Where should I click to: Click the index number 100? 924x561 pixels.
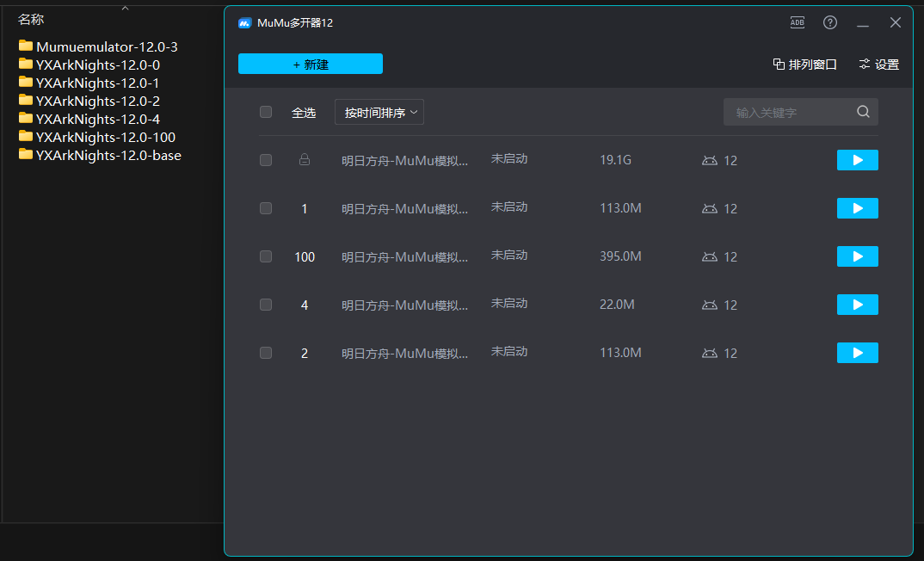click(x=305, y=257)
